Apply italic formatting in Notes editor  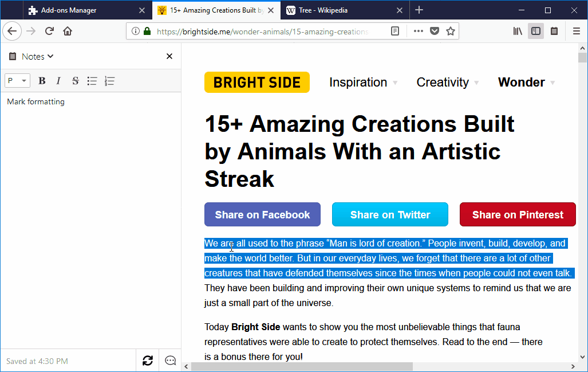tap(58, 81)
